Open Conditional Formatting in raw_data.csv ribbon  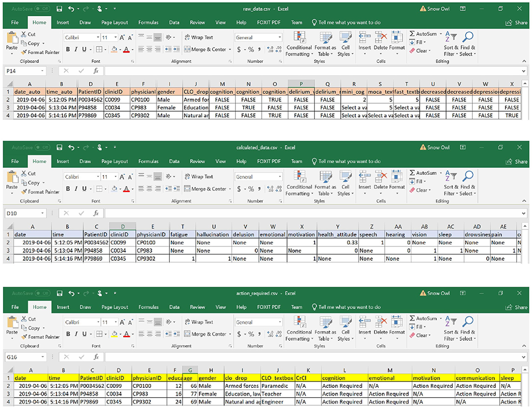[299, 44]
